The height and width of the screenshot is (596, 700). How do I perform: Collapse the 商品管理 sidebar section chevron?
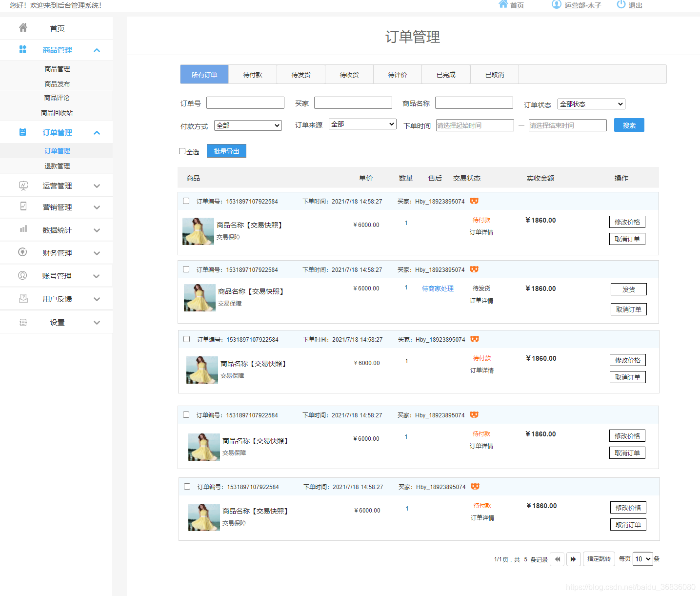[97, 50]
